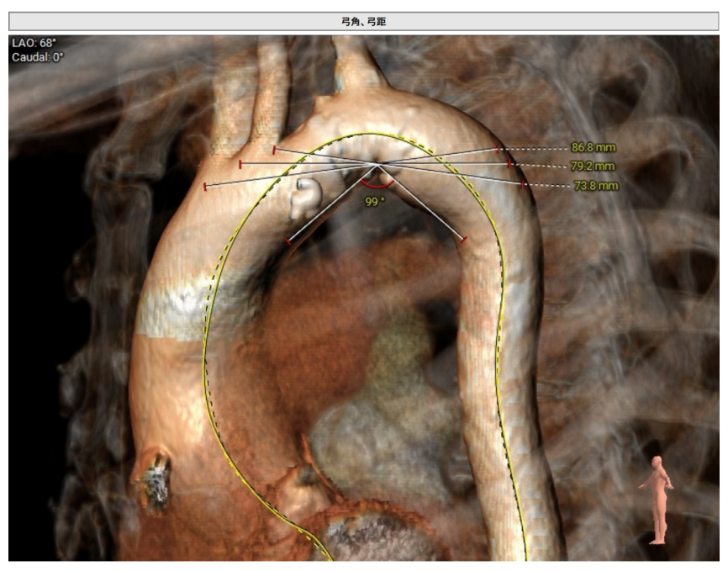Click the red angle arc marker
This screenshot has width=728, height=571.
(x=377, y=184)
